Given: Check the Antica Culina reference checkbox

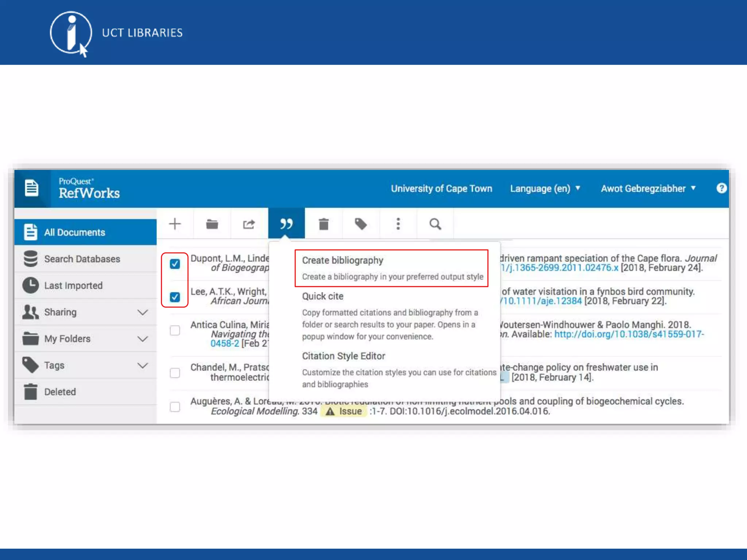Looking at the screenshot, I should (175, 330).
